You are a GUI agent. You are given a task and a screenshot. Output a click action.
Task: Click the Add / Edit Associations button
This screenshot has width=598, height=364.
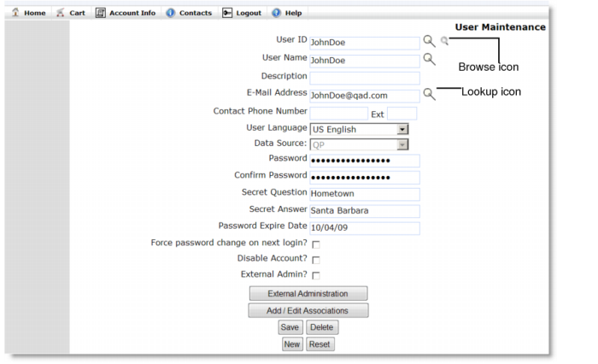click(308, 310)
